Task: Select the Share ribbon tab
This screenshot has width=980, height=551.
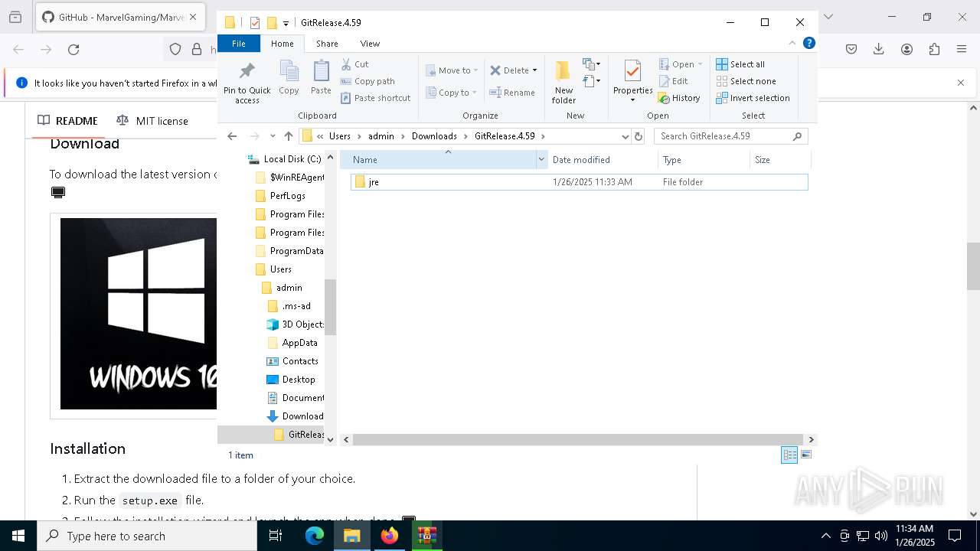Action: (x=327, y=44)
